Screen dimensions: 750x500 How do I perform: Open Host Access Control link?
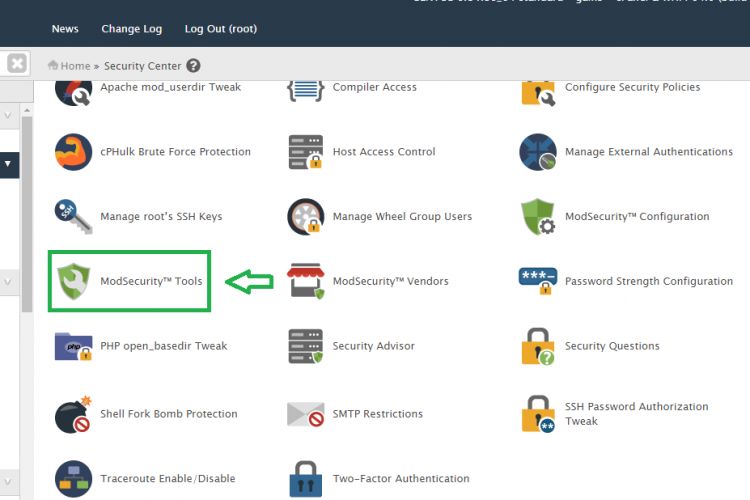[x=384, y=152]
